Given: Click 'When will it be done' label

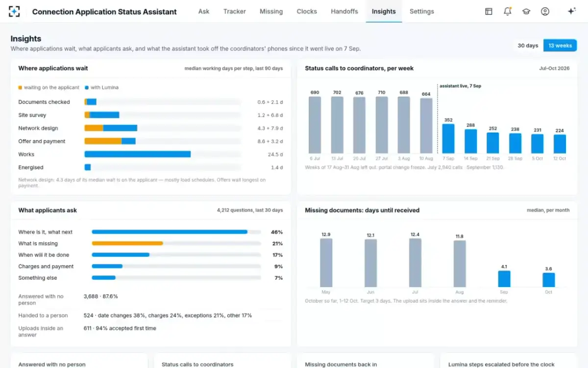Looking at the screenshot, I should coord(44,255).
